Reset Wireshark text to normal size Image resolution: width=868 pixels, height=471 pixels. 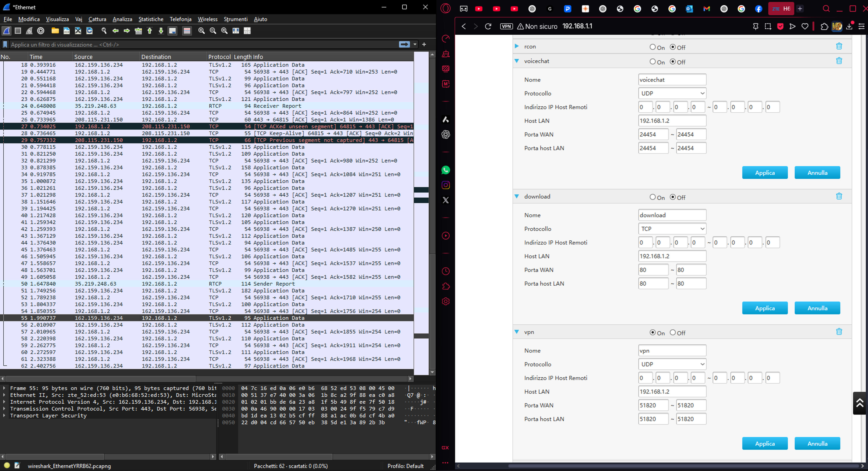(224, 31)
